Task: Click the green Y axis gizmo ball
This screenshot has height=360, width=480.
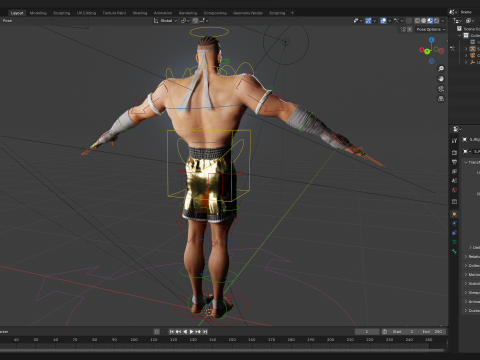Action: (427, 51)
